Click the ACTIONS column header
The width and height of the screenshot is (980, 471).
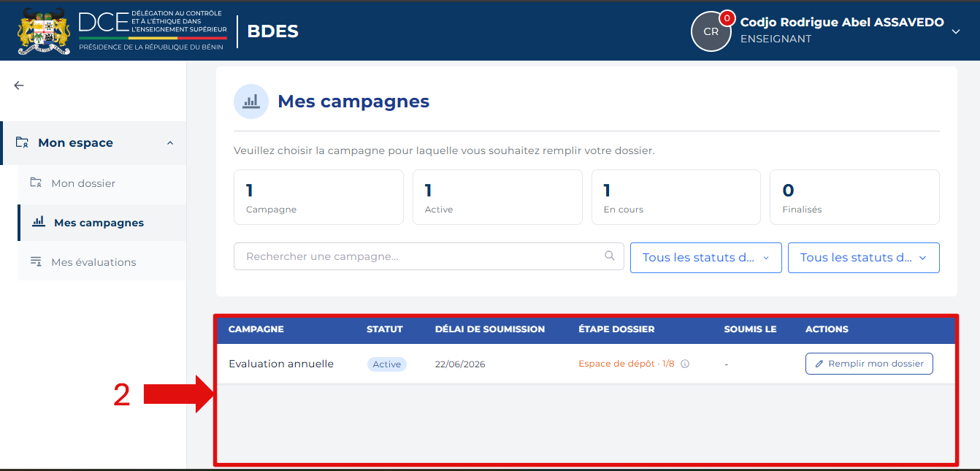click(x=827, y=329)
